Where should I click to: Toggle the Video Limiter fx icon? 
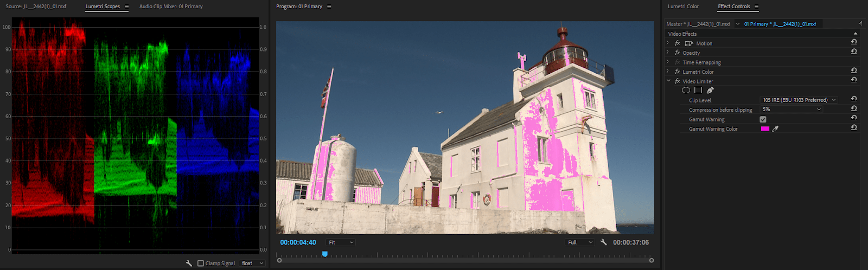point(678,81)
